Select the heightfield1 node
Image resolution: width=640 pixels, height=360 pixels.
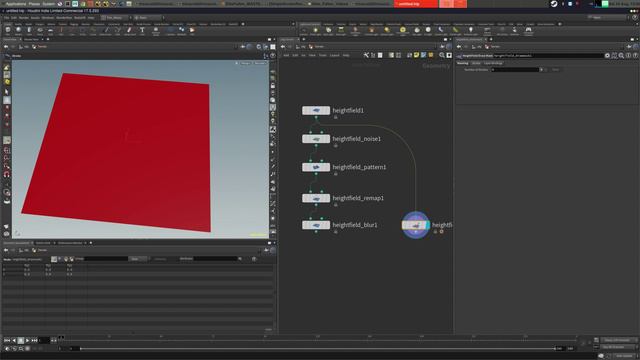316,110
